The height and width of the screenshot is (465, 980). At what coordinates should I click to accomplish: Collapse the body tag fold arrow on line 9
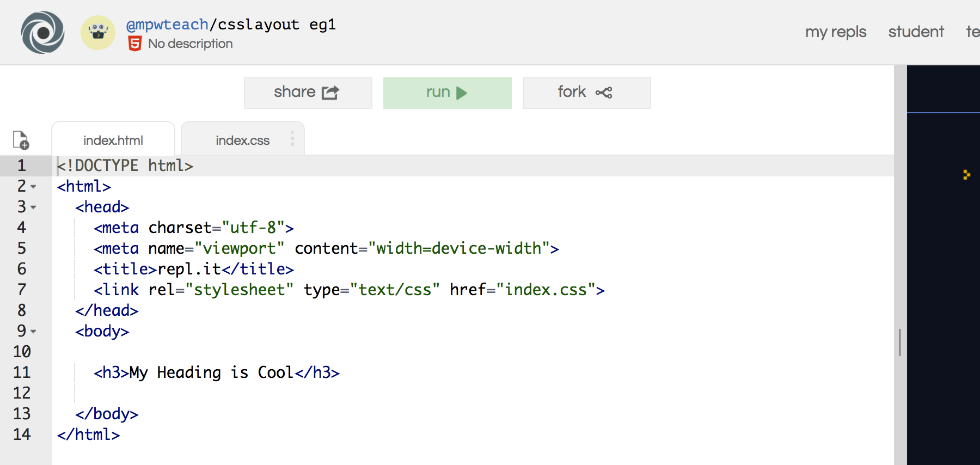[33, 332]
